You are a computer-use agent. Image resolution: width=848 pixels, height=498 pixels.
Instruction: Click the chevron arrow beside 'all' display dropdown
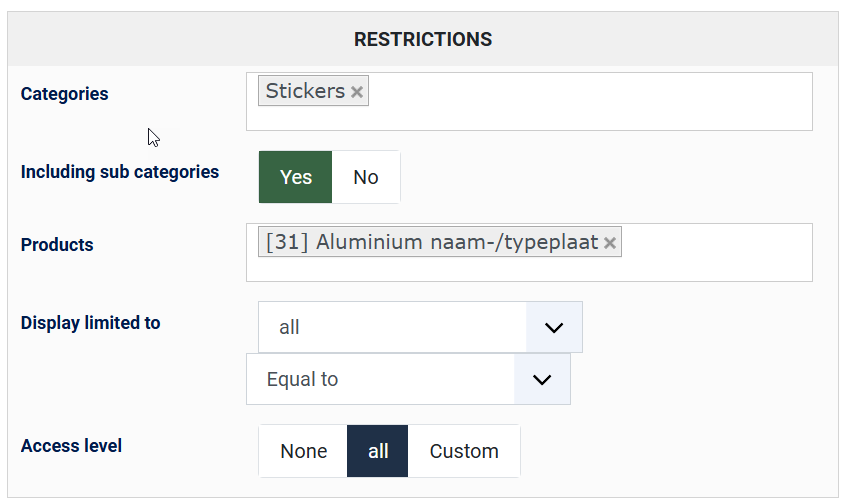[x=554, y=327]
